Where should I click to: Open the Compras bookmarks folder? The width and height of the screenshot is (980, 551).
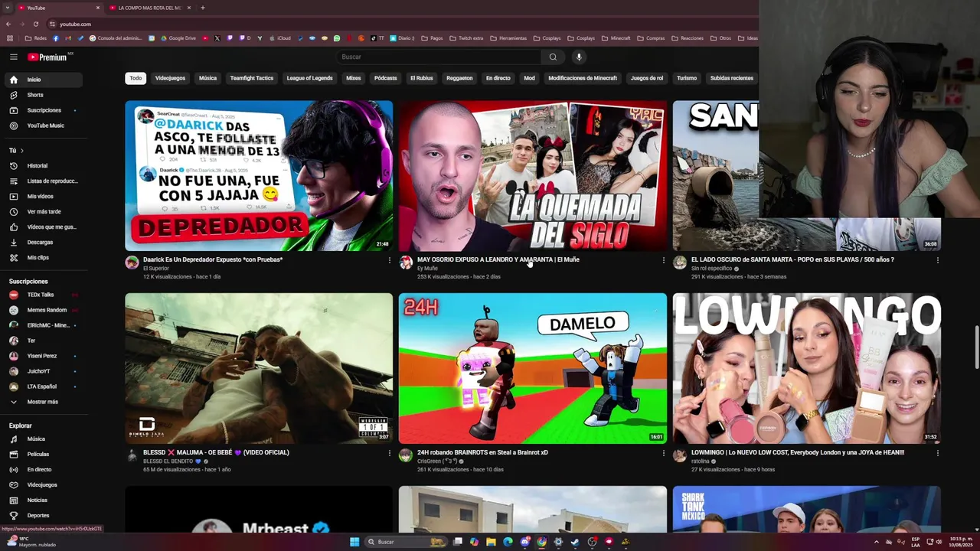coord(651,38)
